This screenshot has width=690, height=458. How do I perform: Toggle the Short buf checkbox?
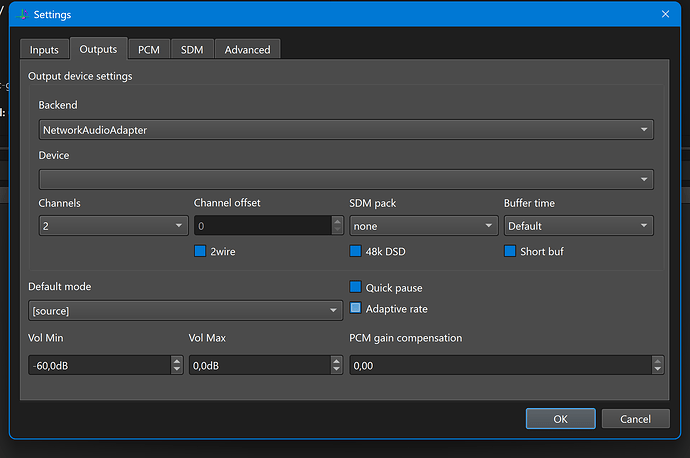[x=511, y=251]
